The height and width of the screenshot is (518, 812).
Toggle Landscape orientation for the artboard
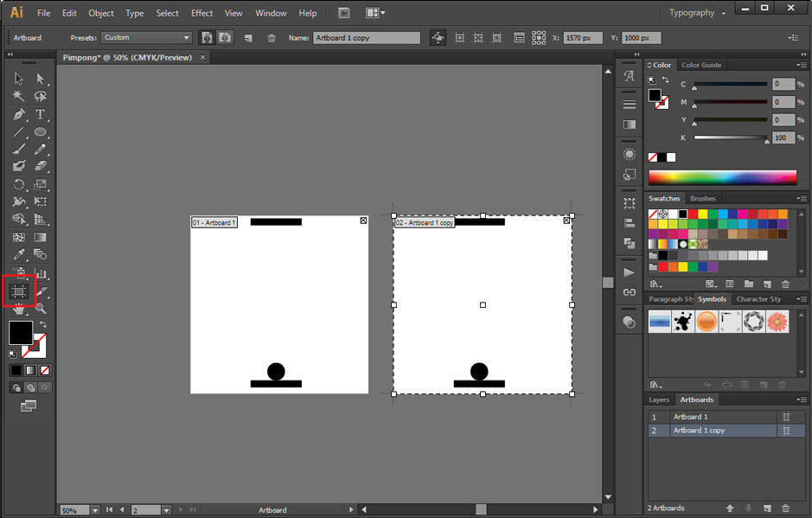coord(225,38)
